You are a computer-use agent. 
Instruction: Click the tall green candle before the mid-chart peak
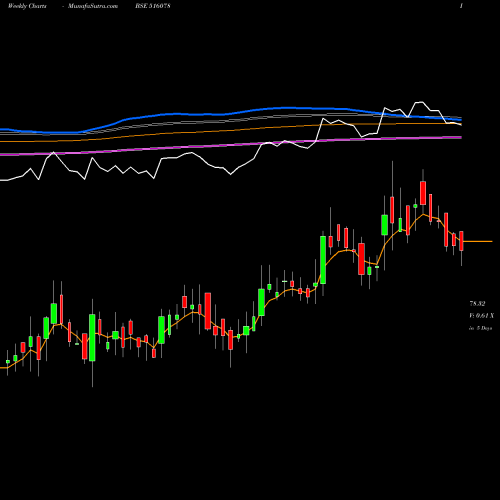click(x=323, y=260)
